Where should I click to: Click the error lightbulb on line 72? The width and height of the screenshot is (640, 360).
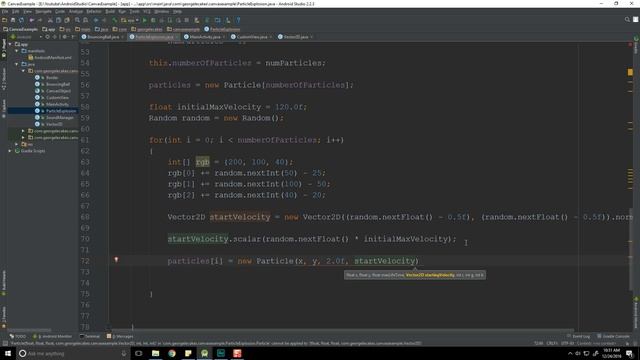click(116, 260)
